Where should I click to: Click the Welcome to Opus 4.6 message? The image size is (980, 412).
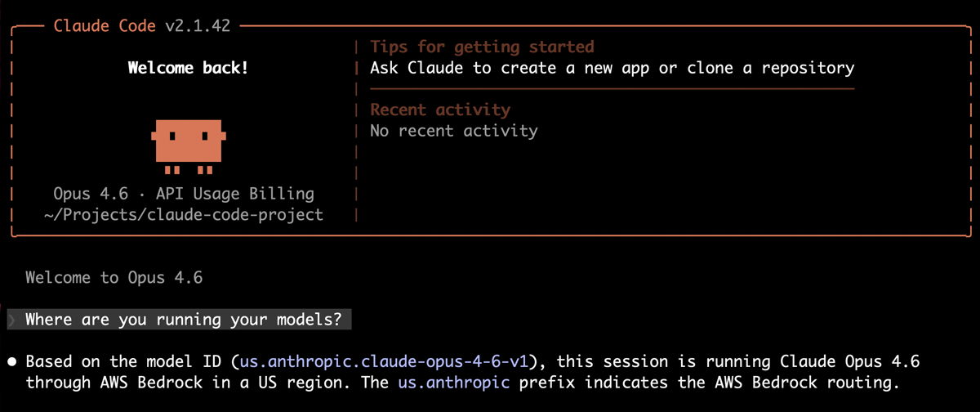114,277
